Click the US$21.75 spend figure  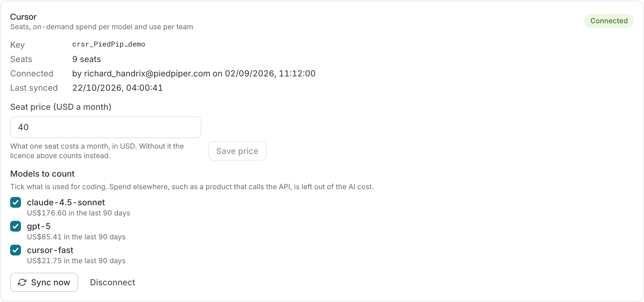pyautogui.click(x=45, y=261)
